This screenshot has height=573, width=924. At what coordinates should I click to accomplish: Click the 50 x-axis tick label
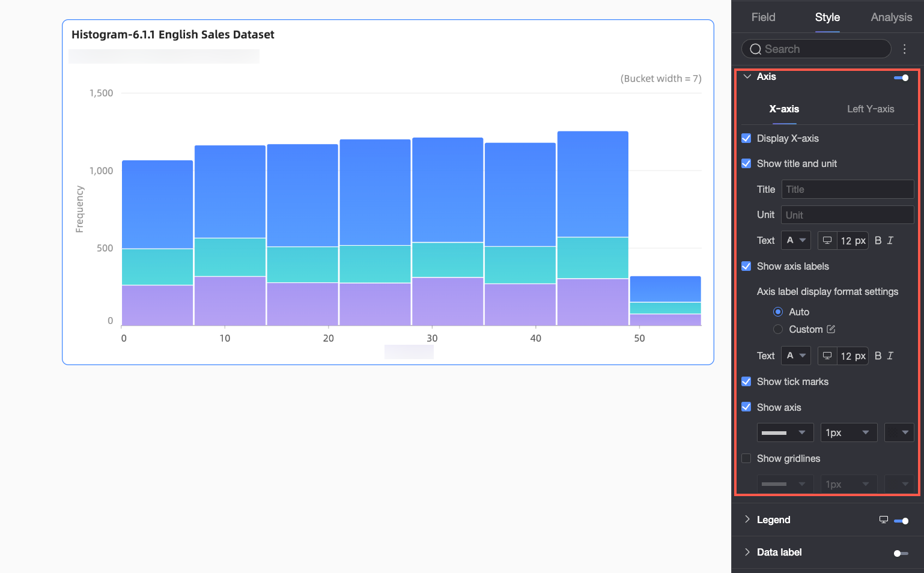639,338
